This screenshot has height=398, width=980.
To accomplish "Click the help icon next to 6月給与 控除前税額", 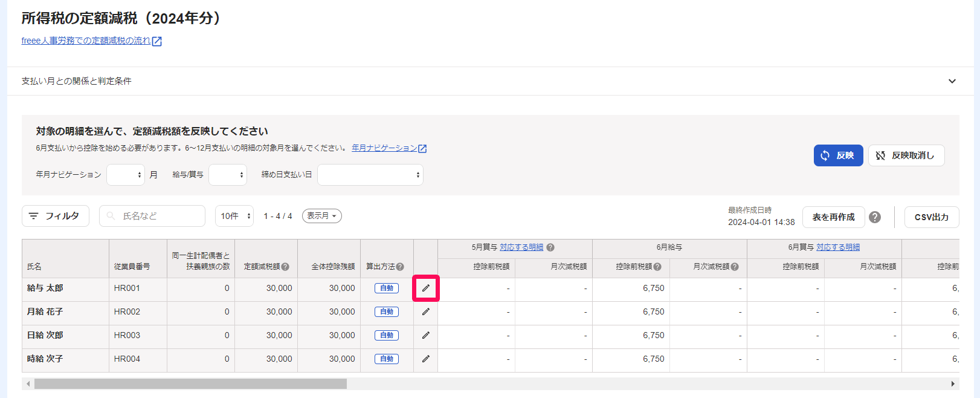I will pyautogui.click(x=657, y=267).
